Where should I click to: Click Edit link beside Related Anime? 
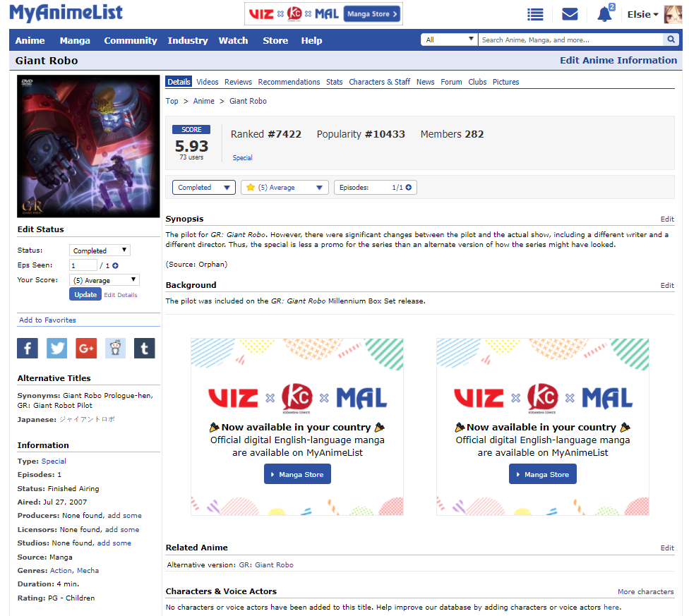[x=667, y=548]
